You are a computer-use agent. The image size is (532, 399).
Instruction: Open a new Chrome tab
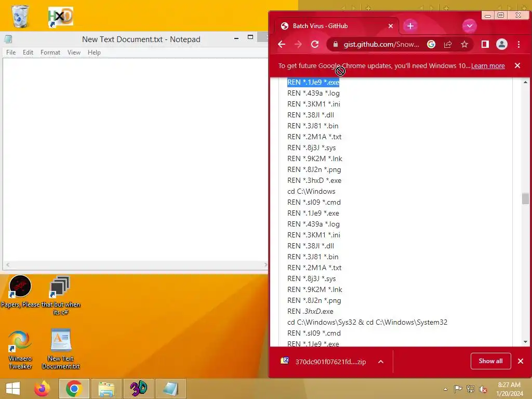point(410,26)
